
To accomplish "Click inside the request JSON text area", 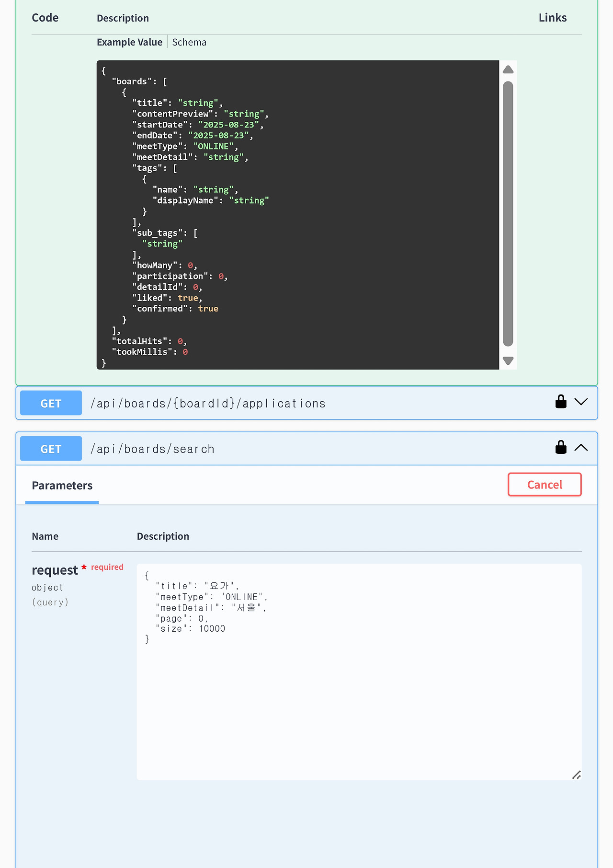I will pyautogui.click(x=359, y=695).
